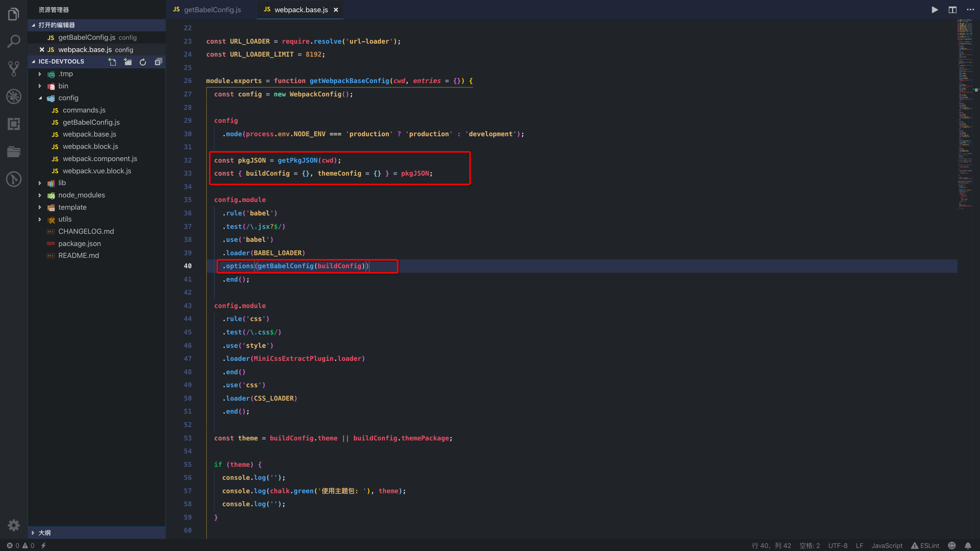Collapse all folders in the explorer
This screenshot has height=551, width=980.
pos(158,62)
